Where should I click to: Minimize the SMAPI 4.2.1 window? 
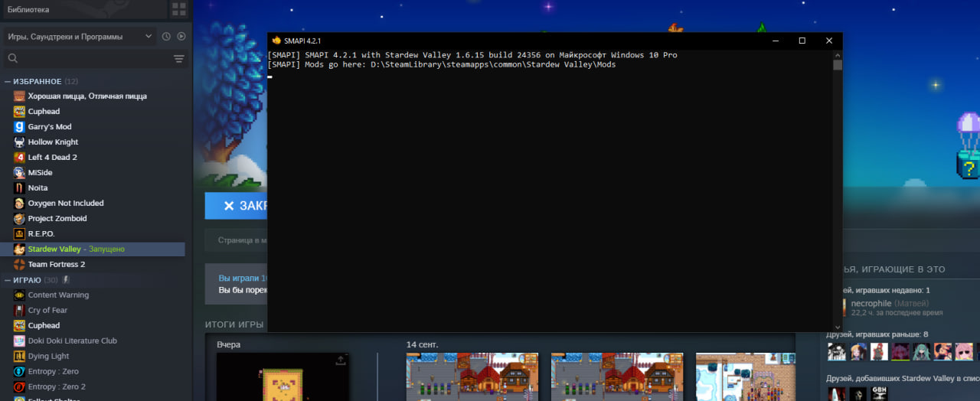[776, 41]
